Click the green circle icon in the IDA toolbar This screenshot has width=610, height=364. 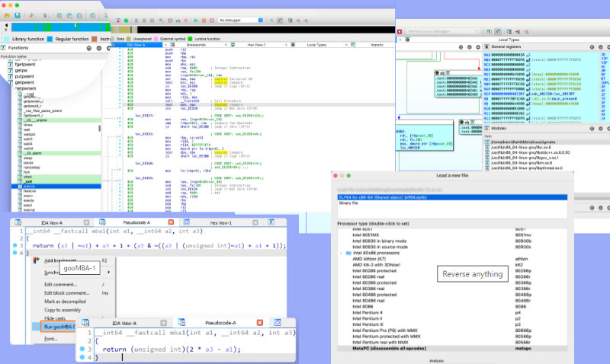point(126,21)
